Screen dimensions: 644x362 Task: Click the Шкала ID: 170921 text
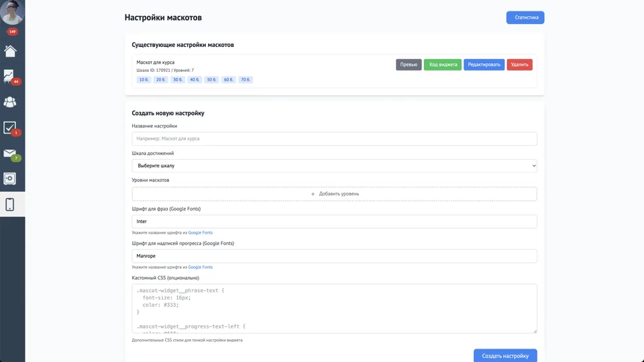click(153, 71)
